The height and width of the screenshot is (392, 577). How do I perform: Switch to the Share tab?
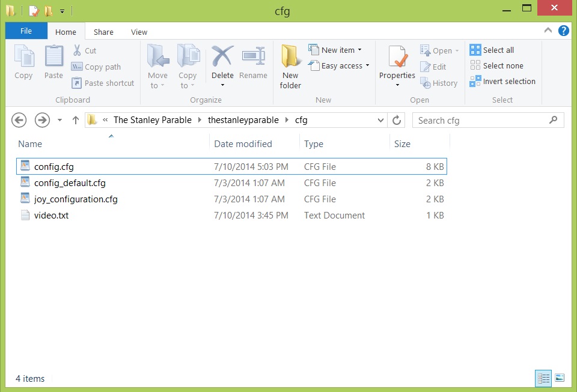point(103,32)
